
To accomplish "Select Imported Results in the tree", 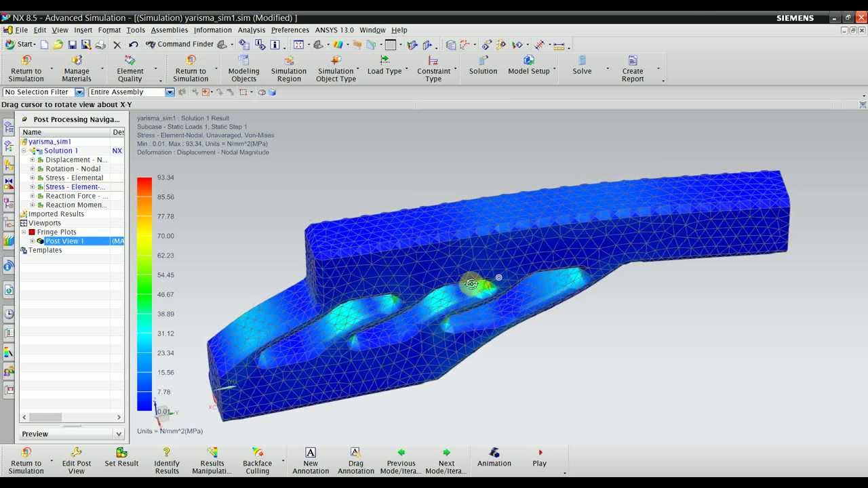I will pyautogui.click(x=56, y=214).
